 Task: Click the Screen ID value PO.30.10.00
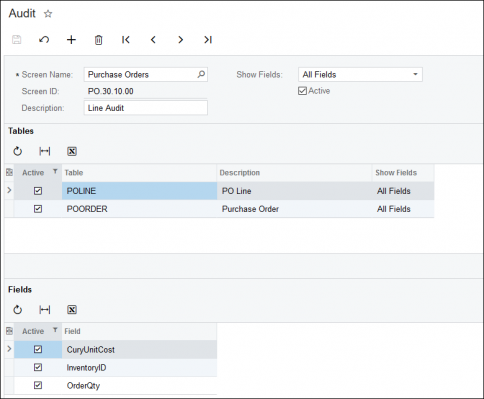point(110,91)
